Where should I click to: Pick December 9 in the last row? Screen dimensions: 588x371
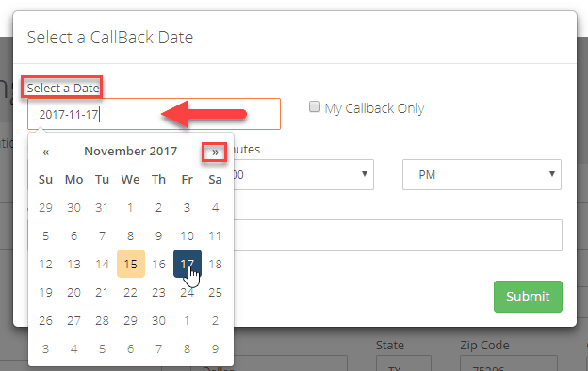pyautogui.click(x=215, y=349)
